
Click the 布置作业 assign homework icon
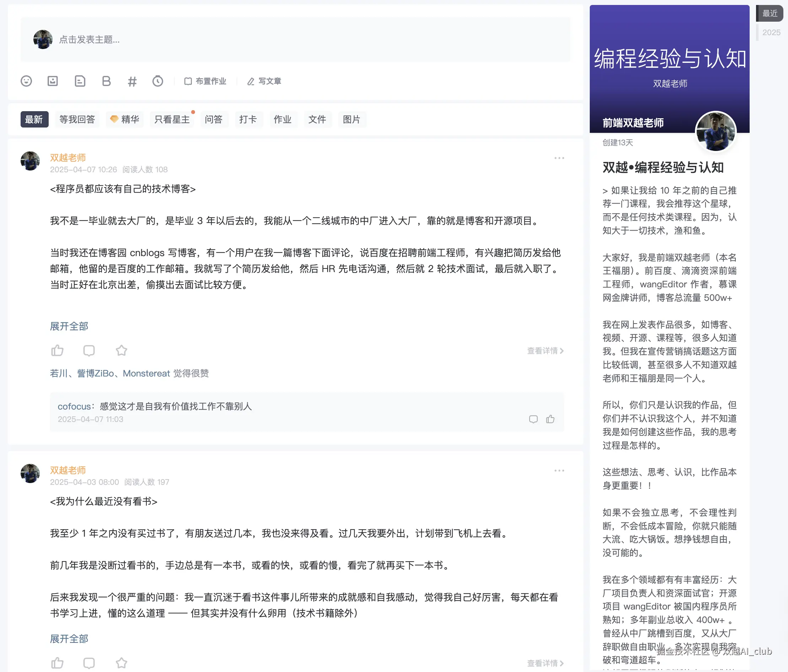(x=205, y=81)
